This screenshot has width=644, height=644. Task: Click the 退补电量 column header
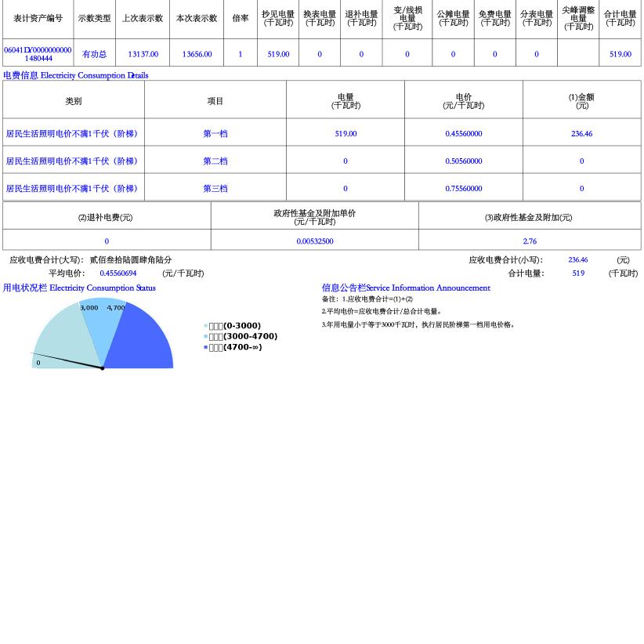361,19
